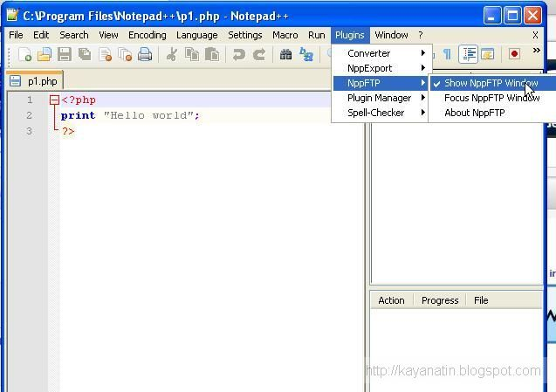Toggle the indent guide toolbar icon

point(469,54)
